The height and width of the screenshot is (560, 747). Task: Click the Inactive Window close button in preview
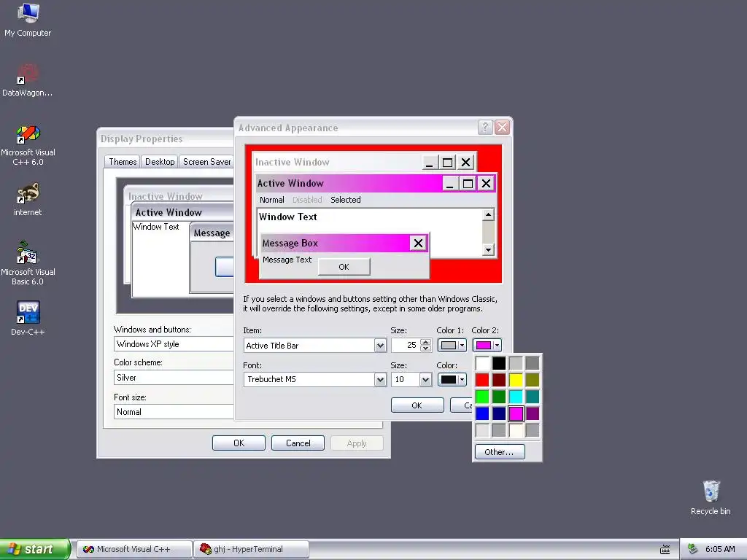click(465, 163)
